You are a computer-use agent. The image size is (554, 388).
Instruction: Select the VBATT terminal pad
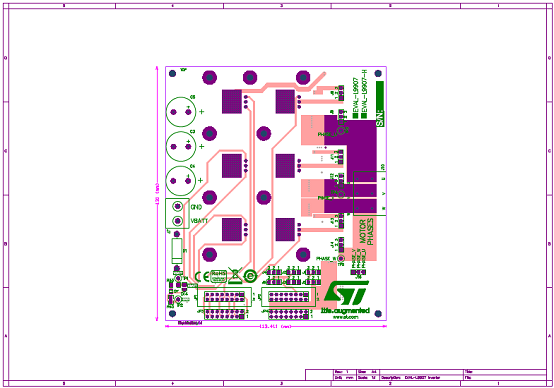coord(177,221)
